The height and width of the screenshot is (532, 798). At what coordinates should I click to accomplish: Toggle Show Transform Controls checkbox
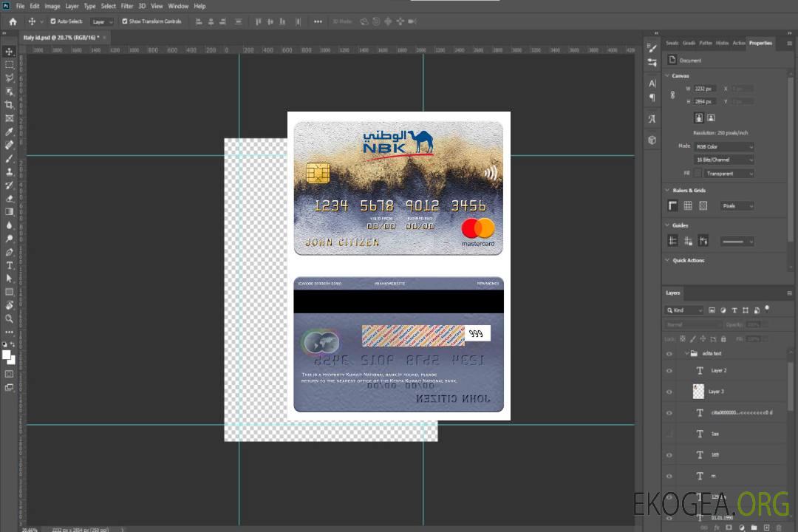[x=125, y=21]
